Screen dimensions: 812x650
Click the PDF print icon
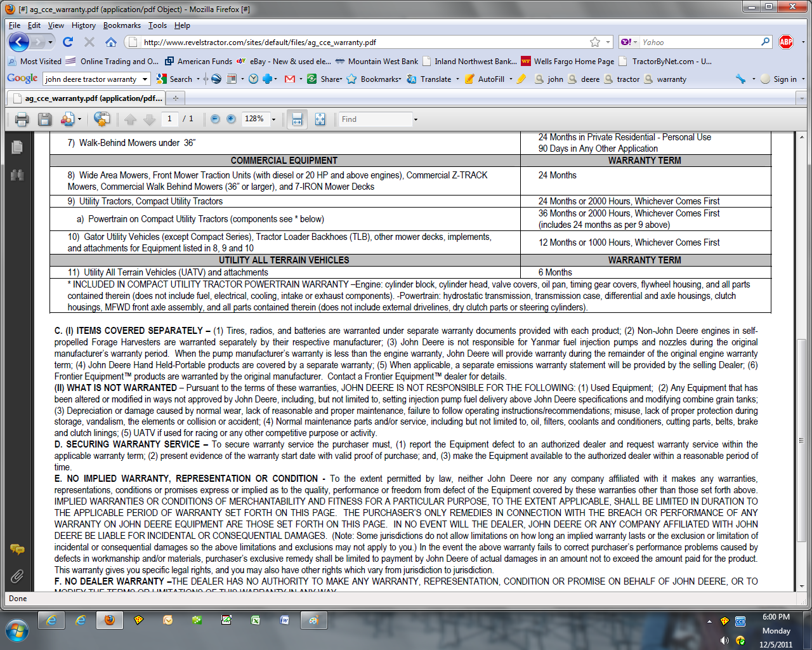[x=22, y=119]
